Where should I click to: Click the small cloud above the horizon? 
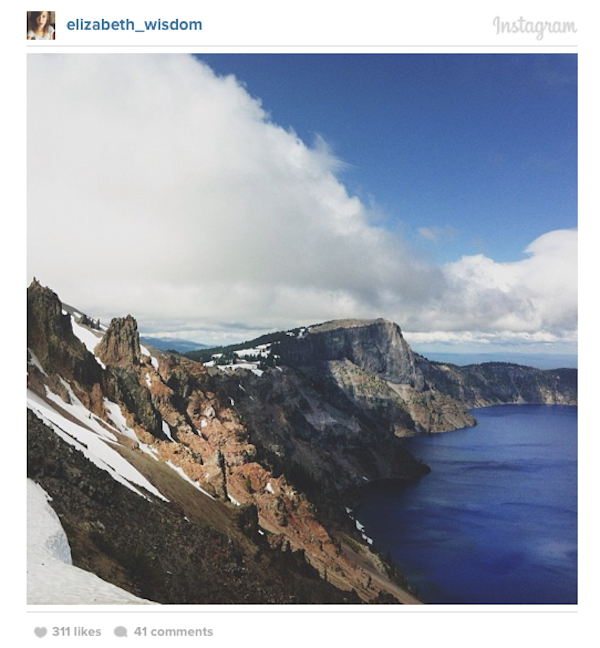pos(434,233)
